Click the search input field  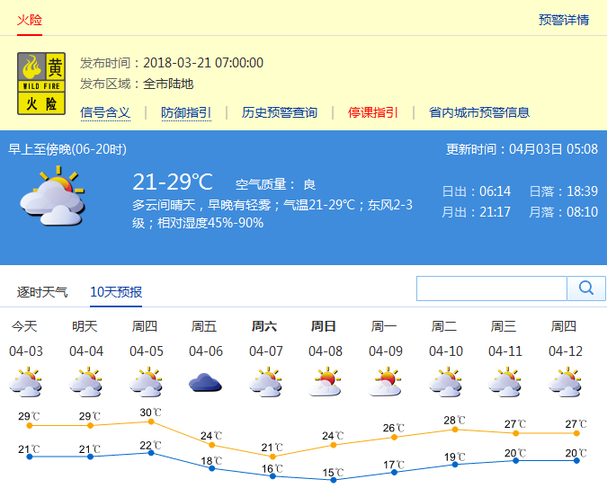coord(492,289)
